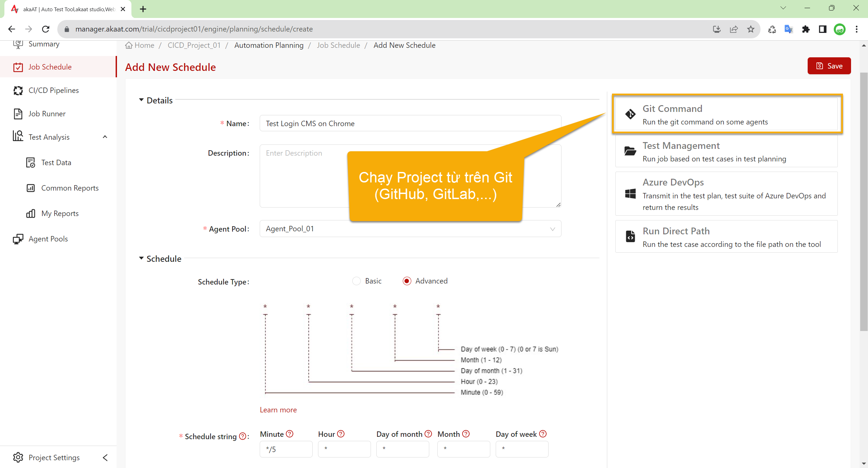The height and width of the screenshot is (468, 868).
Task: Click the Name input field
Action: pyautogui.click(x=410, y=123)
